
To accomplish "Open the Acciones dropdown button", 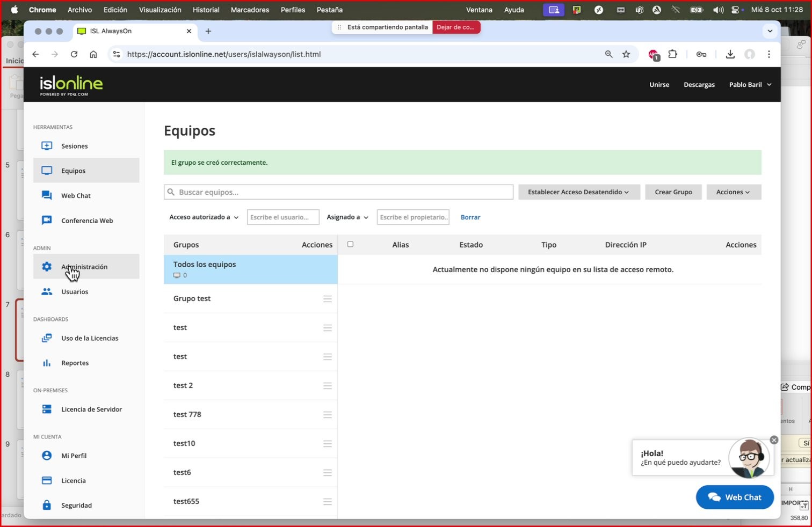I will (x=733, y=192).
